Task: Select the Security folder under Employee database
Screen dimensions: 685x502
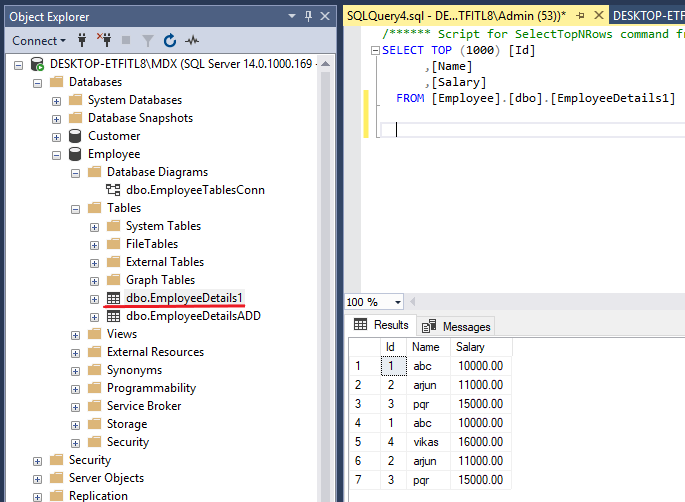Action: [x=128, y=442]
